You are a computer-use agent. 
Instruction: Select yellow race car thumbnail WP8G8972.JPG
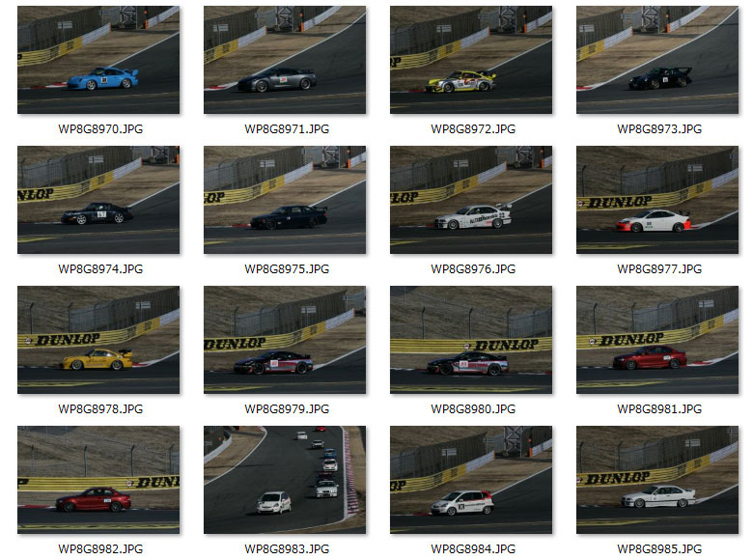(471, 60)
